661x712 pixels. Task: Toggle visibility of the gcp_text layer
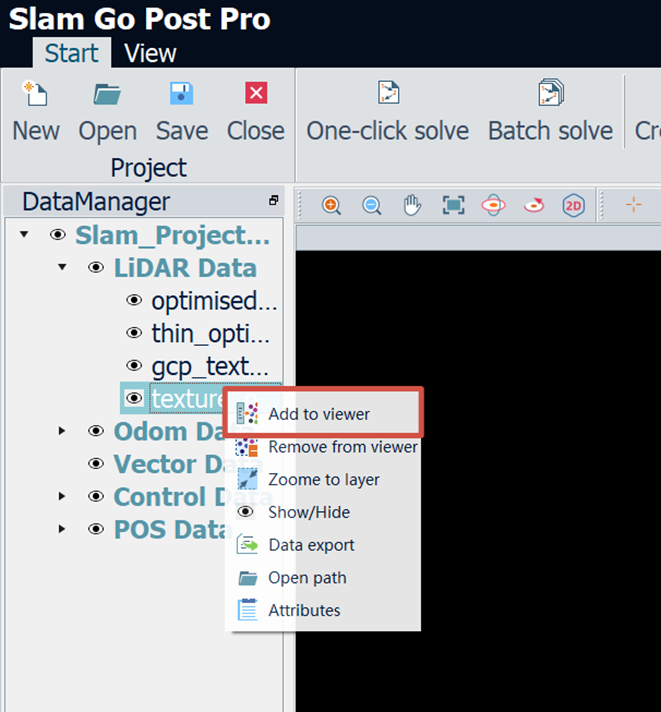[x=134, y=366]
